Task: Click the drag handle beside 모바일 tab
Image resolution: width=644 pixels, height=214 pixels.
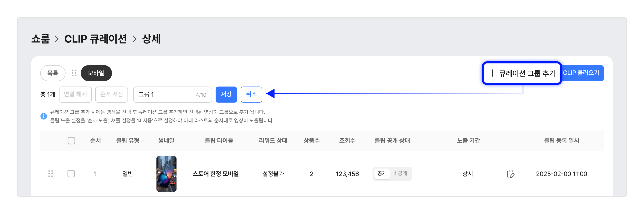Action: tap(74, 73)
